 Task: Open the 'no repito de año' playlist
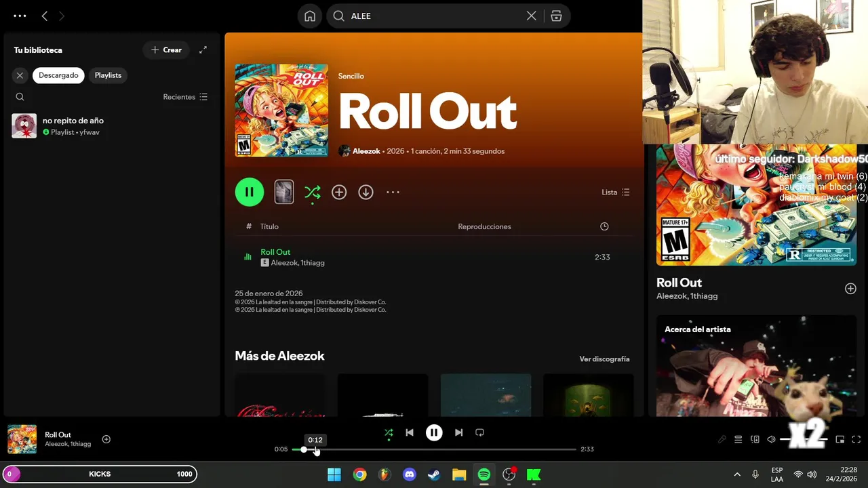coord(111,126)
